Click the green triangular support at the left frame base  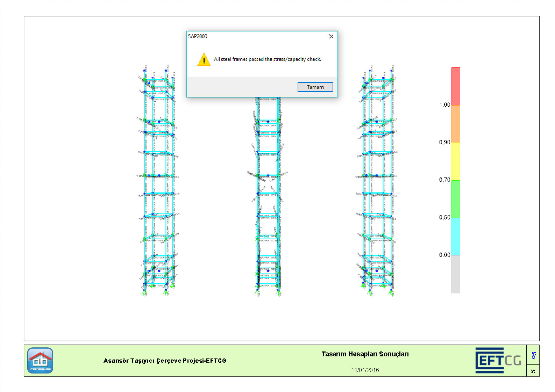pos(144,292)
